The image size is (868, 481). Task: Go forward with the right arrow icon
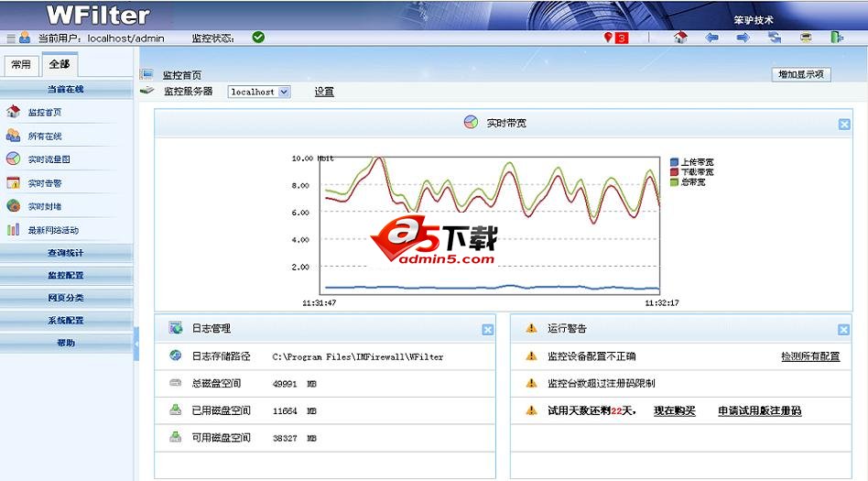743,38
